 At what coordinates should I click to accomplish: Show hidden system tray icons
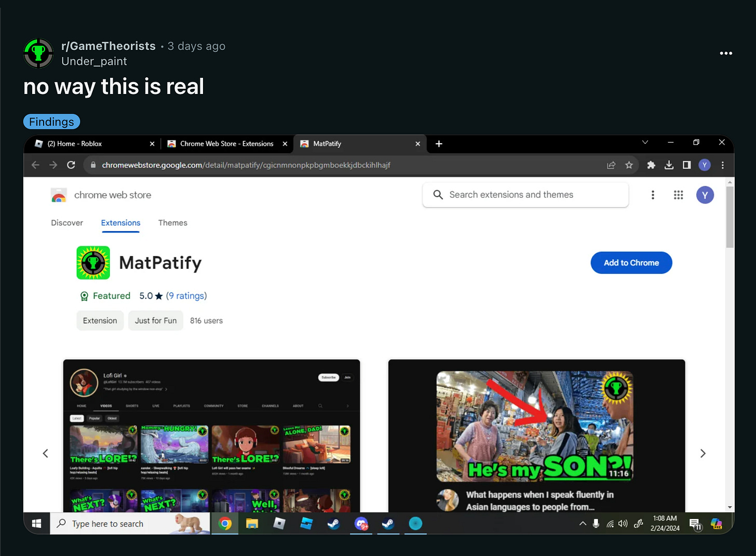[583, 524]
